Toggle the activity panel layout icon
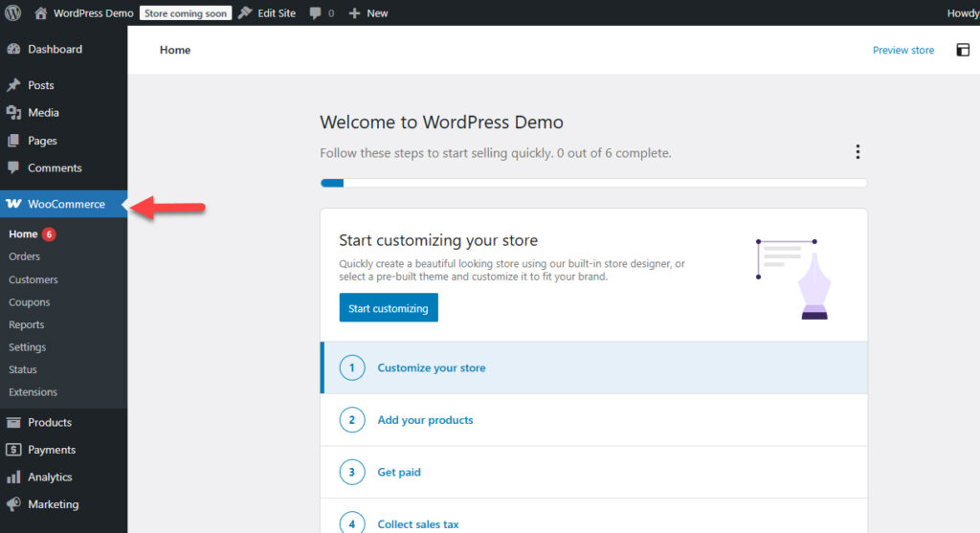 tap(963, 50)
